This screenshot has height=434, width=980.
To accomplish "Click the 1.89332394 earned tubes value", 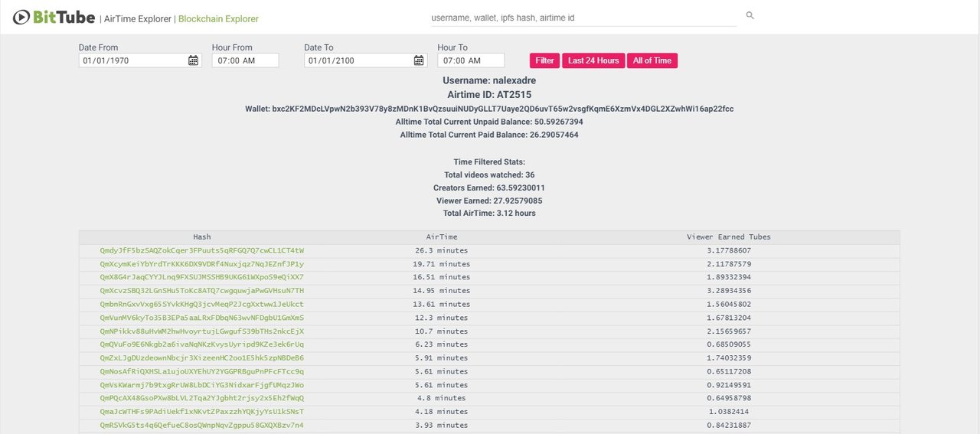I will (729, 277).
